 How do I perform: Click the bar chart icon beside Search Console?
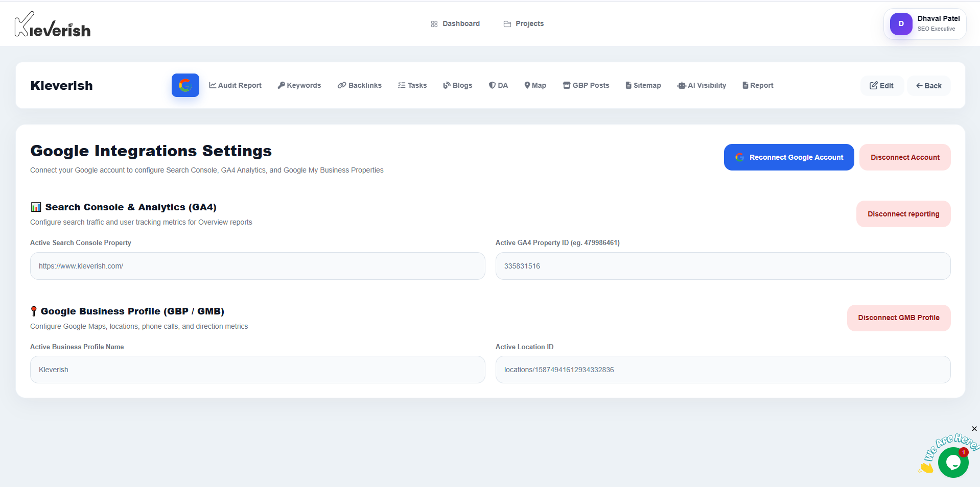(36, 207)
